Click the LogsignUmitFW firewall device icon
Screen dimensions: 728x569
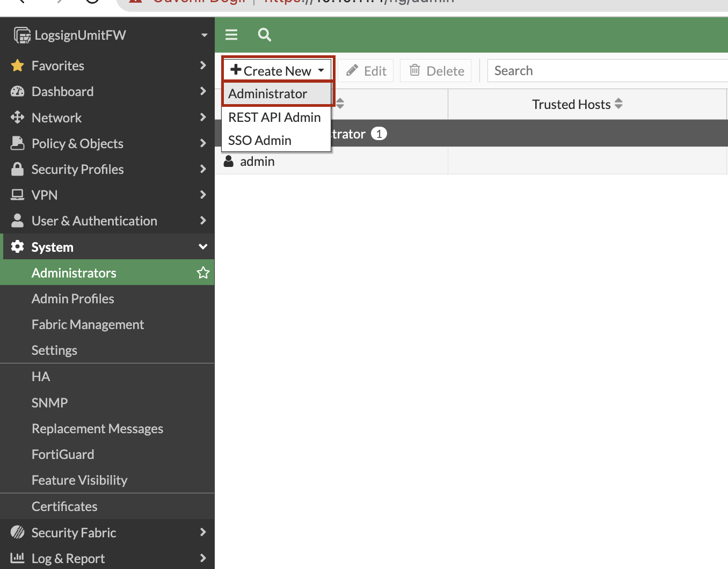(x=22, y=35)
